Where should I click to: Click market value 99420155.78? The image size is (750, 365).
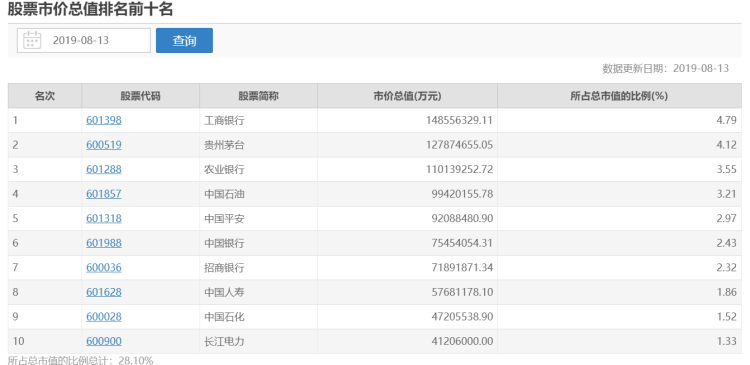click(x=462, y=194)
